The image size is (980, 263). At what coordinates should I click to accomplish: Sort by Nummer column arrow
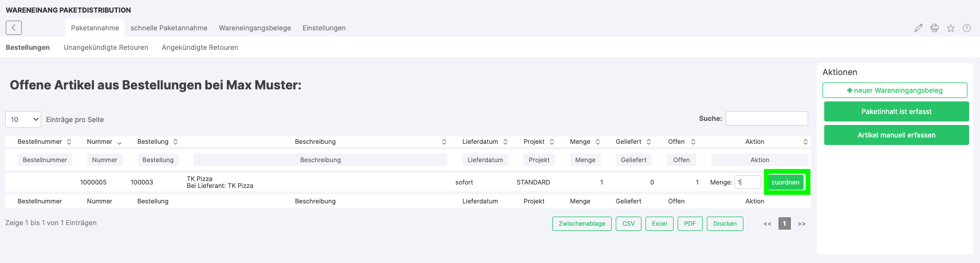coord(119,142)
